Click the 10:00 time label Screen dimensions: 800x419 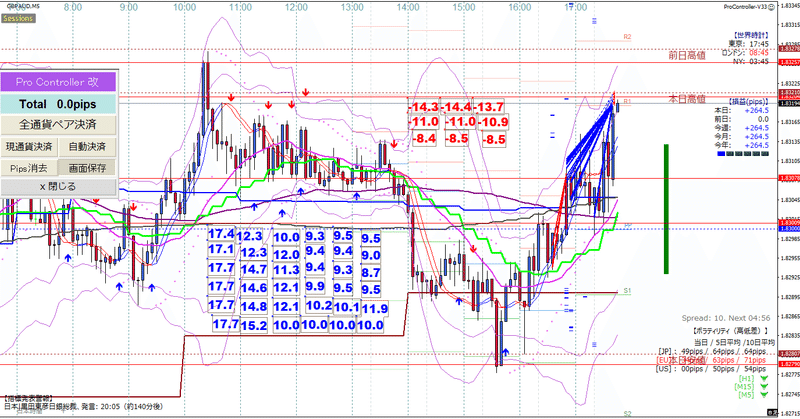[184, 7]
